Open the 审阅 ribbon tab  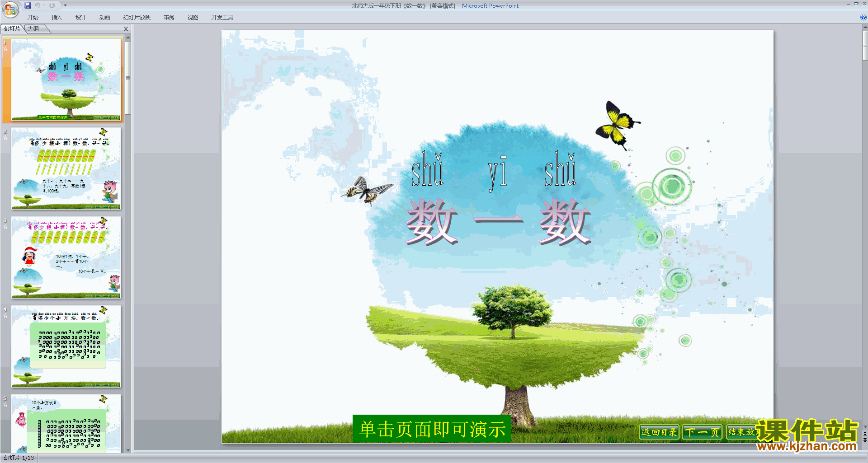click(169, 18)
